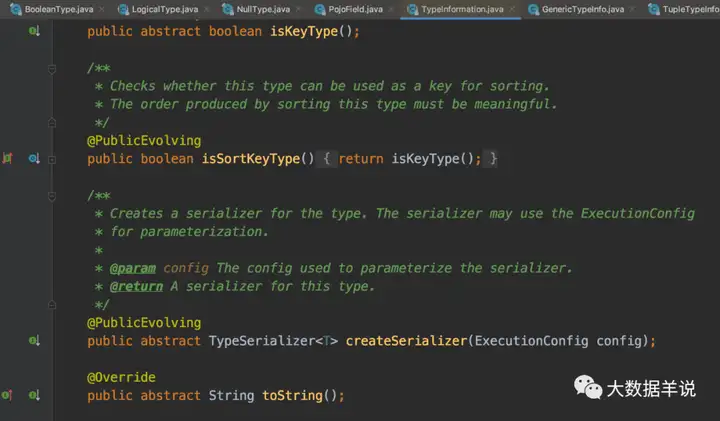Click the overridden-in-subclasses gutter icon beside isSortKeyType()
The height and width of the screenshot is (421, 720).
(34, 159)
